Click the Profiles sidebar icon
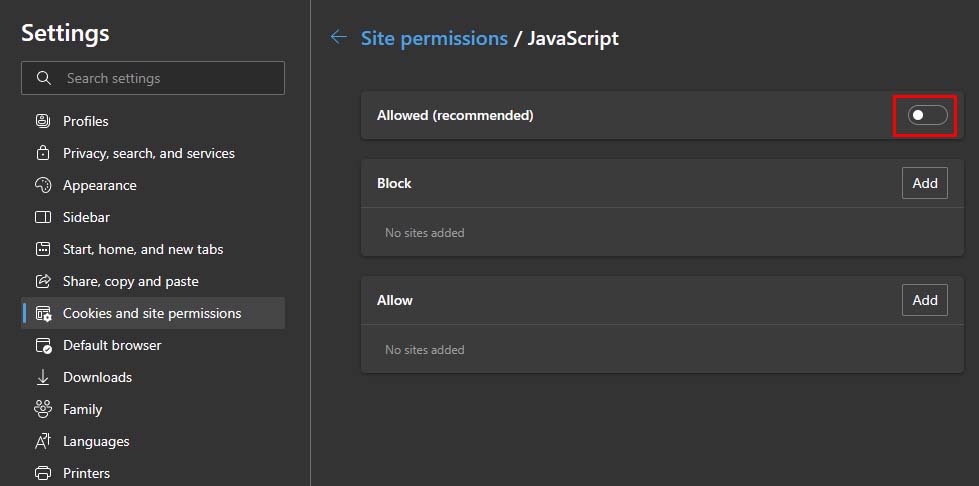The height and width of the screenshot is (486, 979). (x=43, y=121)
